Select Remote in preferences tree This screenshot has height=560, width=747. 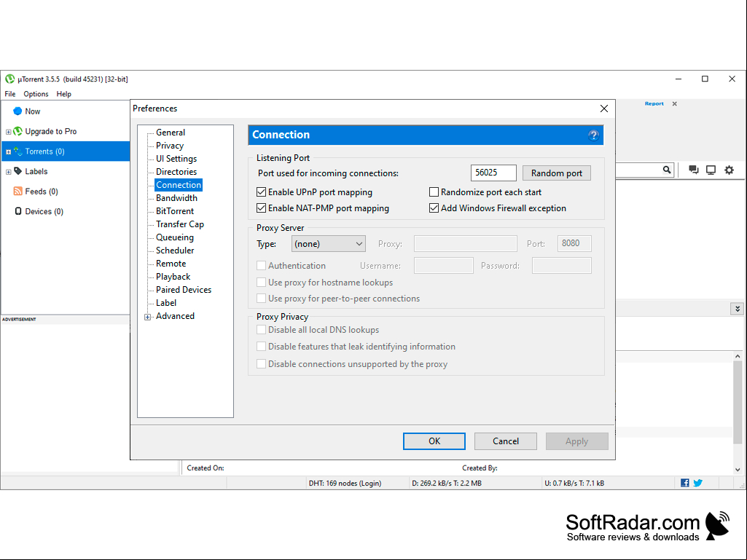[171, 264]
